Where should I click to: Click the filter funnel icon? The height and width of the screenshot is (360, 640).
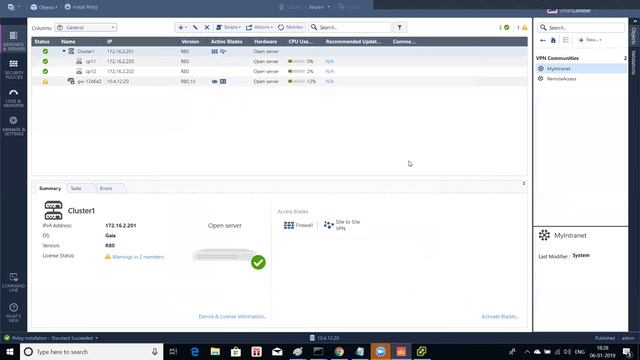400,27
